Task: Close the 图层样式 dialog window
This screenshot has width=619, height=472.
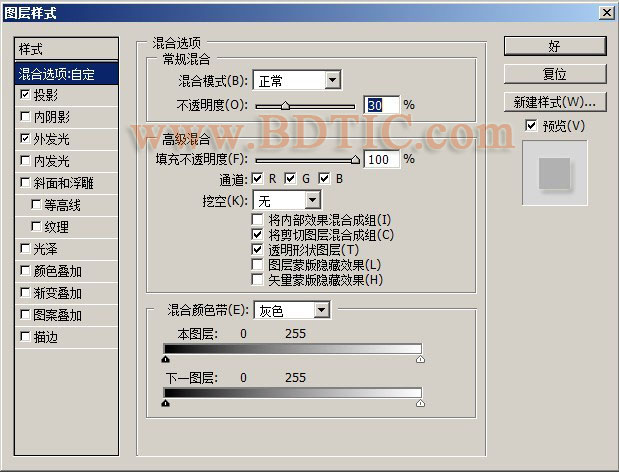Action: pyautogui.click(x=605, y=12)
